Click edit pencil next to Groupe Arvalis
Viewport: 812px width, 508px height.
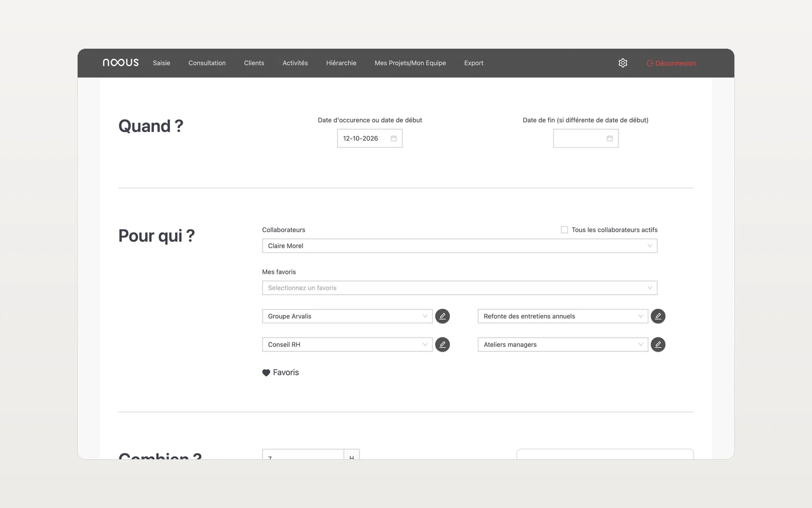pyautogui.click(x=443, y=316)
